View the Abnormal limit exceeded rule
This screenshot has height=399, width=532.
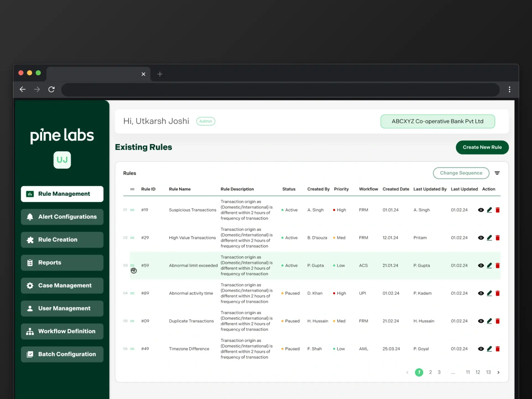(x=481, y=265)
